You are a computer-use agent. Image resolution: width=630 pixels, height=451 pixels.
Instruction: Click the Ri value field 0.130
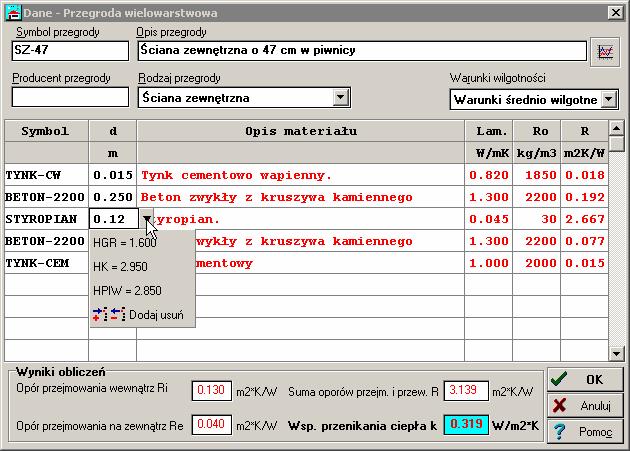pyautogui.click(x=212, y=391)
